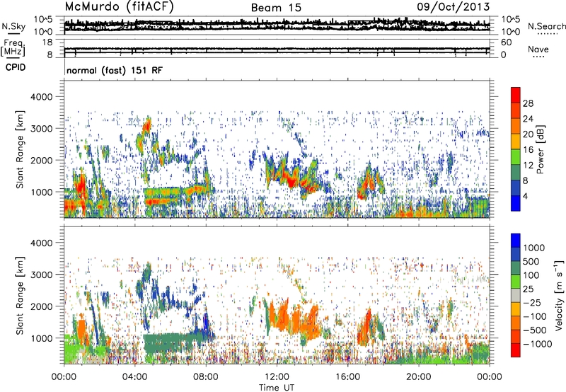566x392 pixels.
Task: Click the power panel "Slant Range [km]" label
Action: [x=20, y=149]
